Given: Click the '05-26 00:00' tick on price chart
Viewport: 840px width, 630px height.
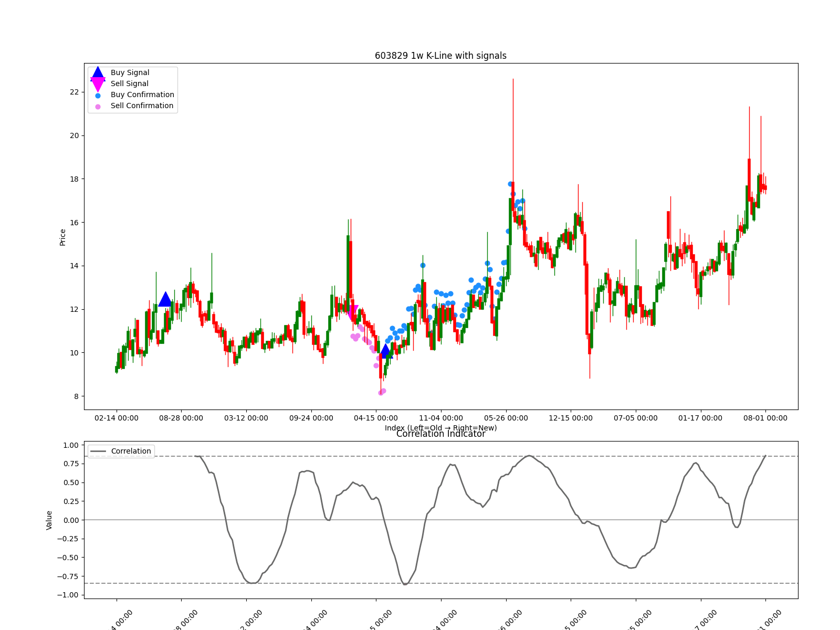Looking at the screenshot, I should point(506,418).
